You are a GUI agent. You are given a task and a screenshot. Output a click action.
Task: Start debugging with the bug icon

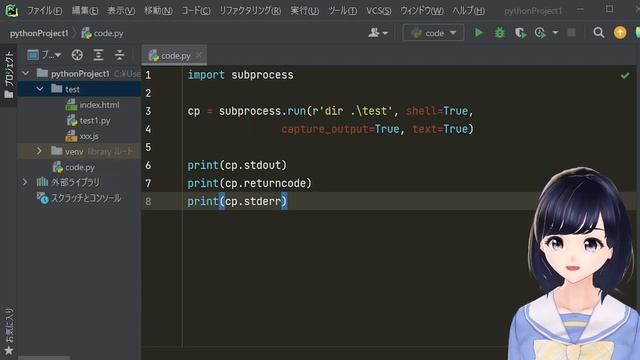[x=500, y=33]
